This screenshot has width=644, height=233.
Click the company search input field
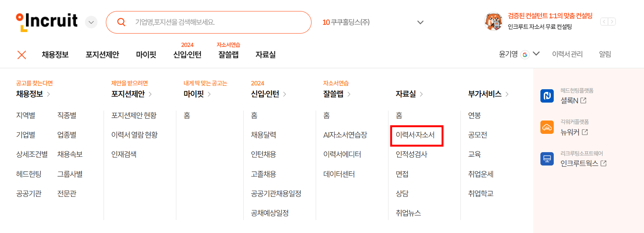pyautogui.click(x=209, y=22)
